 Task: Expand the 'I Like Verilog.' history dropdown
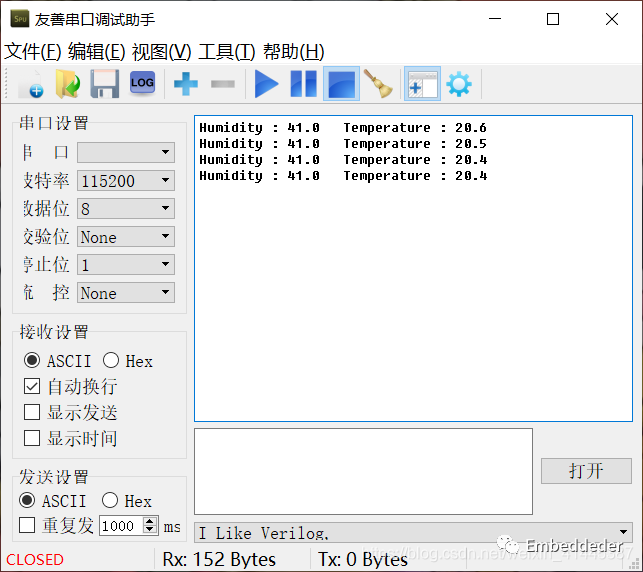[x=624, y=533]
